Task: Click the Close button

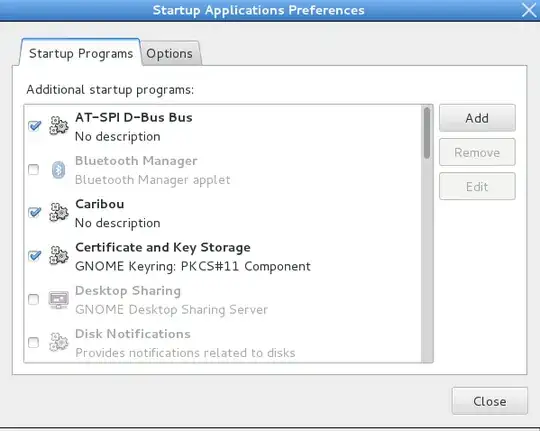Action: tap(489, 401)
